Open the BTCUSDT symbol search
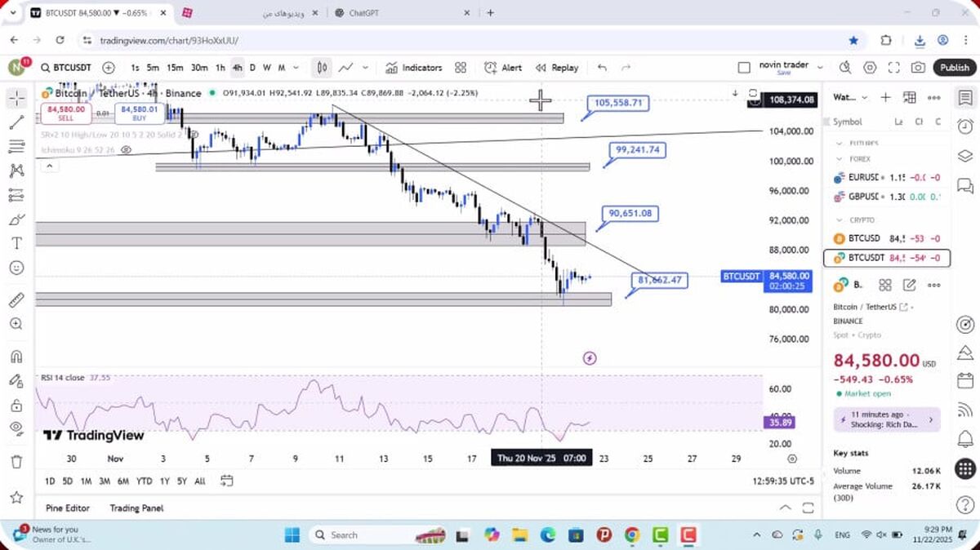The height and width of the screenshot is (550, 980). pos(65,68)
